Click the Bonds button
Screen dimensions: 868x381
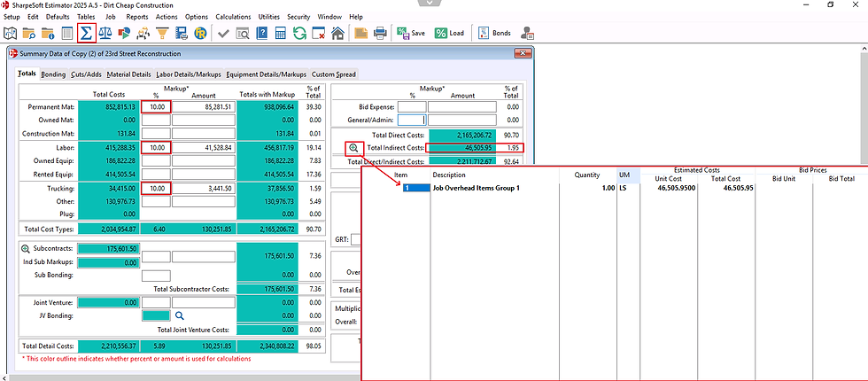(494, 34)
